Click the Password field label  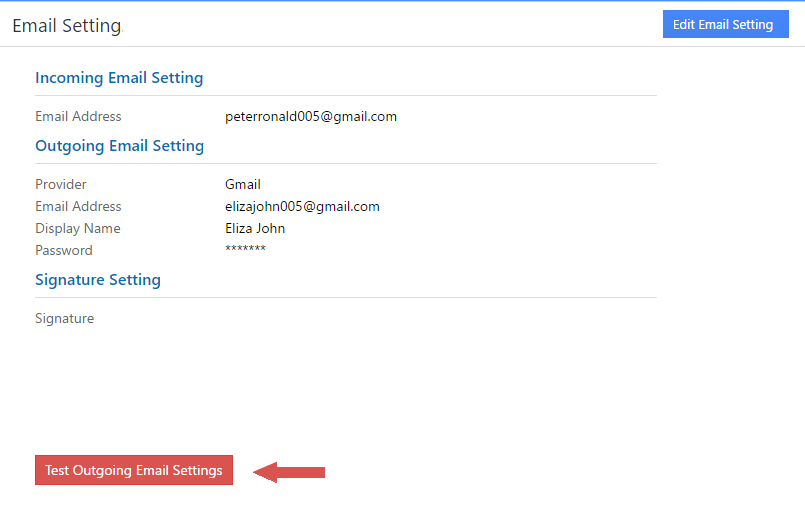(x=64, y=251)
